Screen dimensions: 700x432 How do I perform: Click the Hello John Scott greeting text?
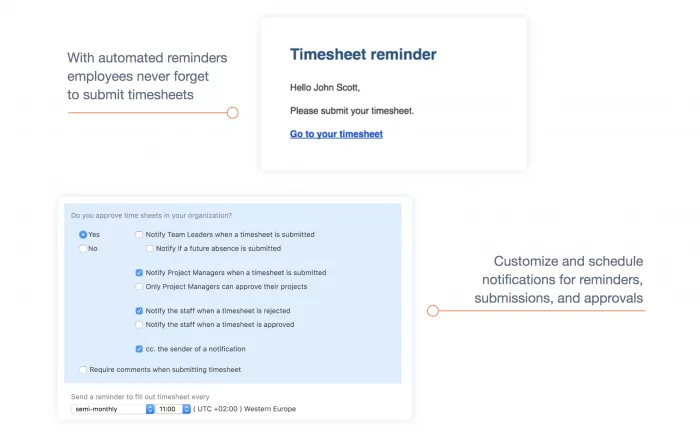tap(325, 87)
